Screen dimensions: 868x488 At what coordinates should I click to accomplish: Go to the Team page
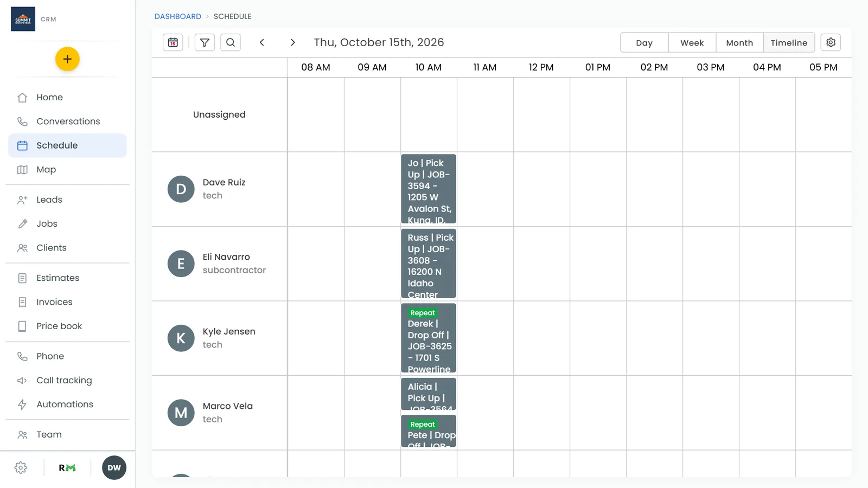tap(67, 434)
